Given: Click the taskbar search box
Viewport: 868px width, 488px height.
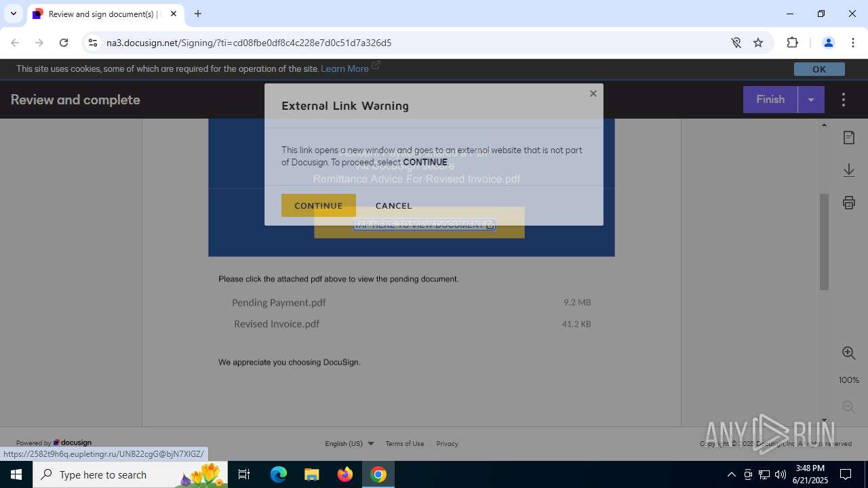Looking at the screenshot, I should pos(132,474).
